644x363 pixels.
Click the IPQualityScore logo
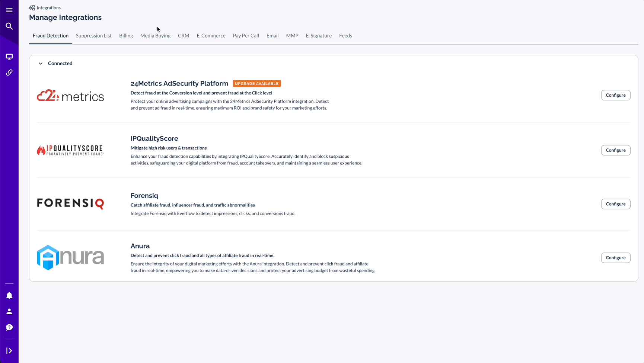click(70, 150)
